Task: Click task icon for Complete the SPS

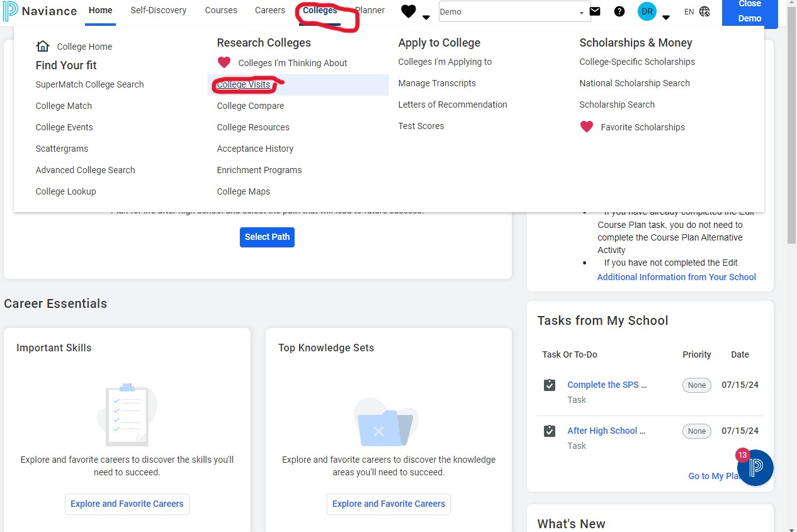Action: 550,385
